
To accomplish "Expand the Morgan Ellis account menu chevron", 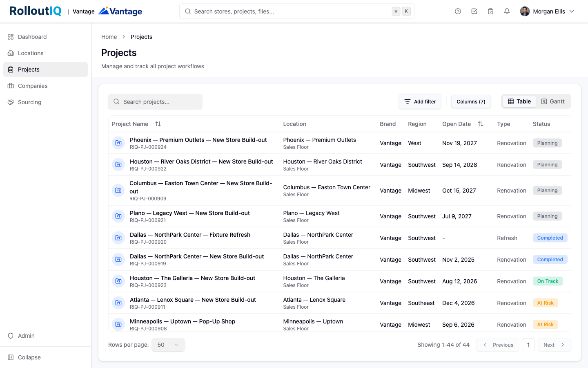I will coord(572,11).
